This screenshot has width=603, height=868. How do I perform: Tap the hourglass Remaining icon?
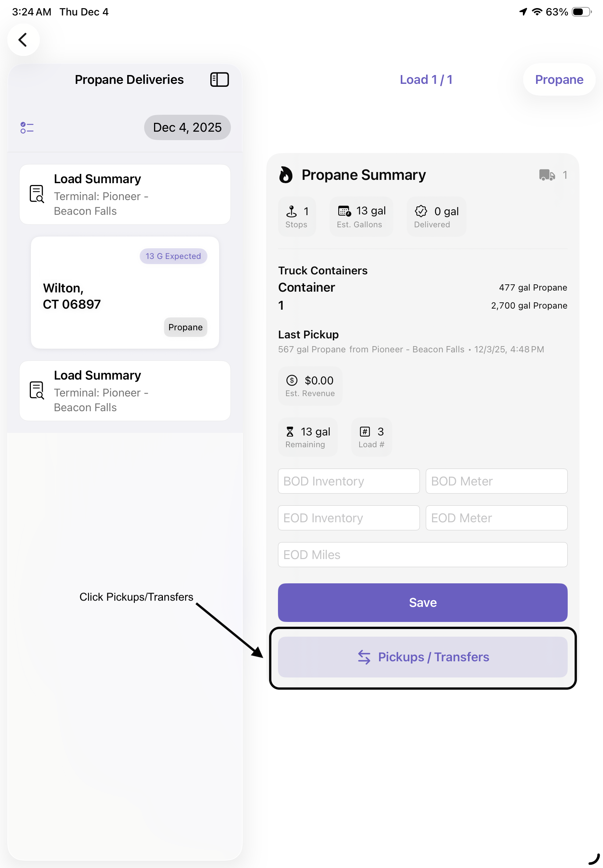pos(290,431)
